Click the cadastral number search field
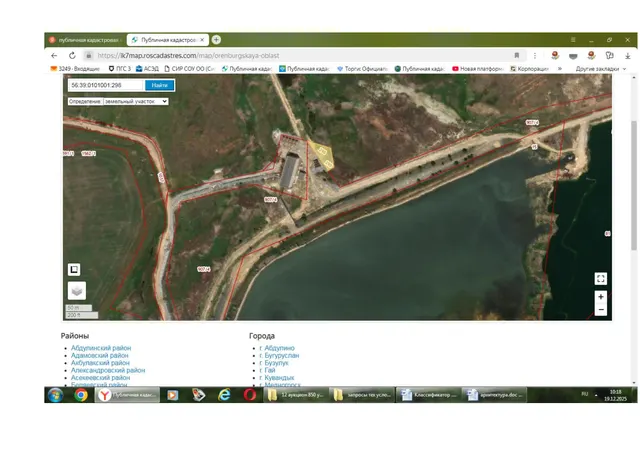Screen dimensions: 640x453 [x=107, y=85]
